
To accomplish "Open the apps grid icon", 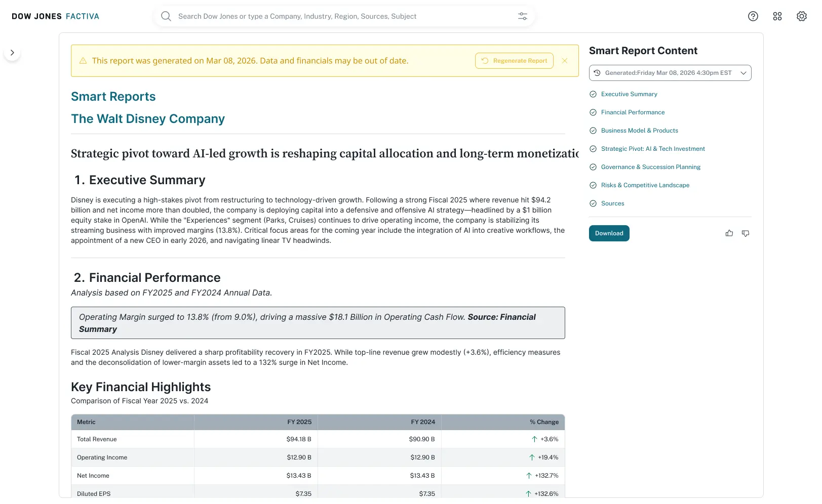I will click(777, 16).
